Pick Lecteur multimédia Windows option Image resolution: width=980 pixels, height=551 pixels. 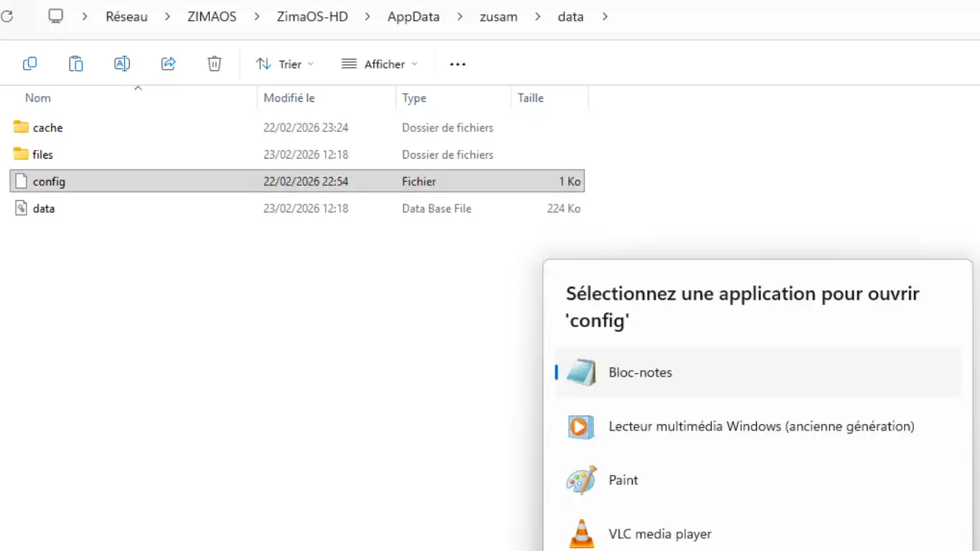[760, 426]
